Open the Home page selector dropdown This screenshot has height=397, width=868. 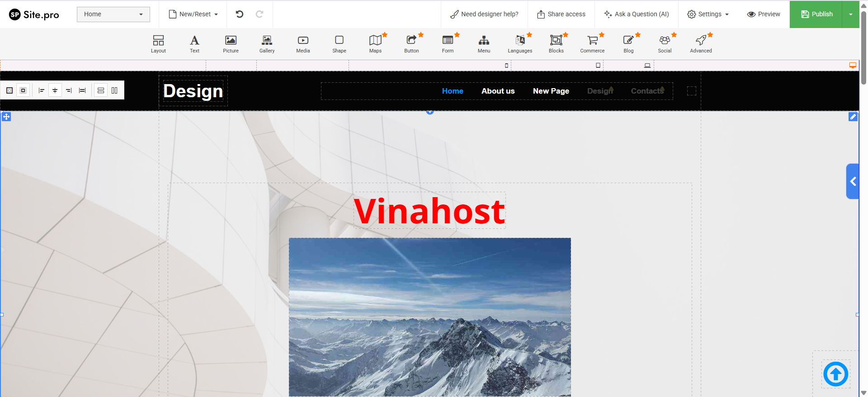tap(113, 14)
